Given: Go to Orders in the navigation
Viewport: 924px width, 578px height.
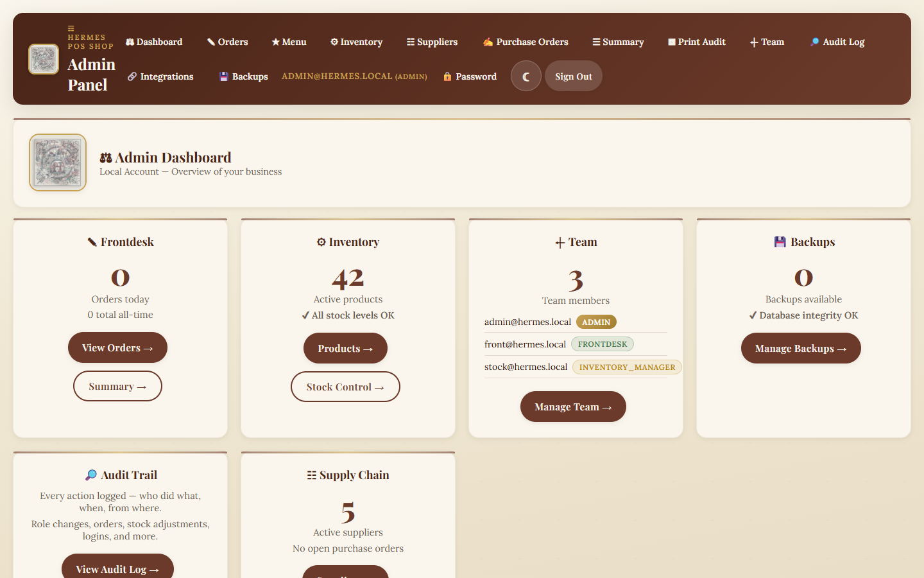Looking at the screenshot, I should 227,42.
